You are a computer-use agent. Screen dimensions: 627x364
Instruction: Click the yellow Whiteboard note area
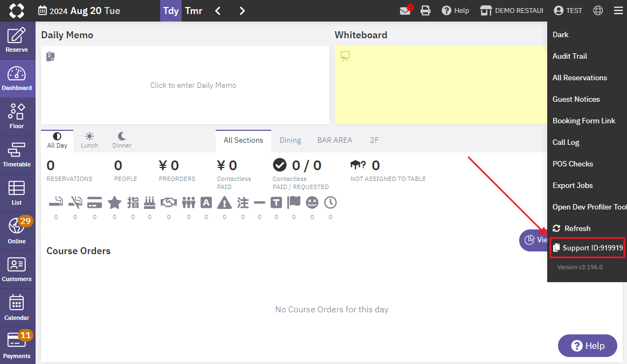[440, 85]
